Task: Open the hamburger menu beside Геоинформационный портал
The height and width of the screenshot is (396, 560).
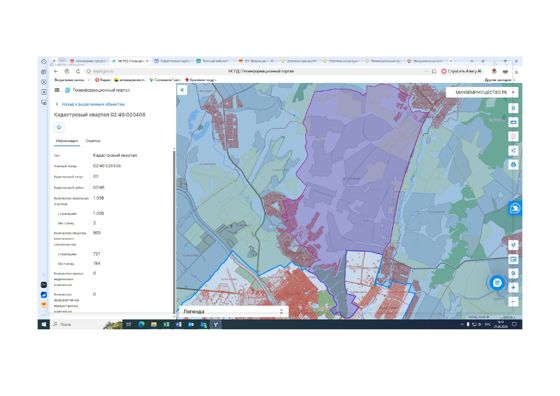Action: pyautogui.click(x=57, y=90)
